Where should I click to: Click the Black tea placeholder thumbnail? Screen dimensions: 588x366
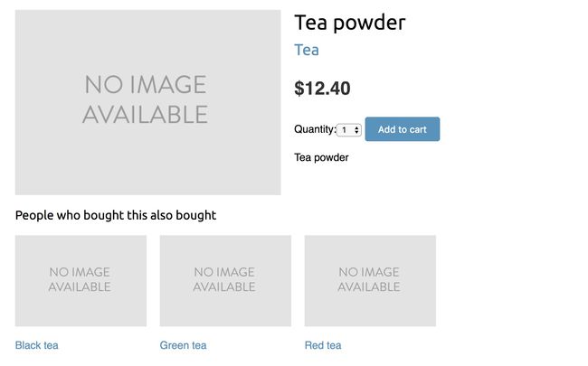point(81,280)
